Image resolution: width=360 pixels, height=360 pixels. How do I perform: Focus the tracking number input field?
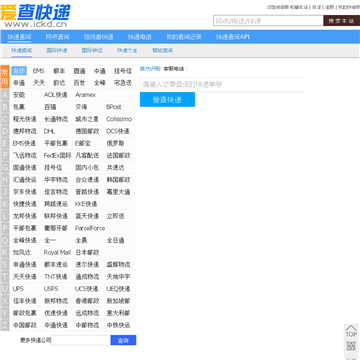tap(222, 84)
